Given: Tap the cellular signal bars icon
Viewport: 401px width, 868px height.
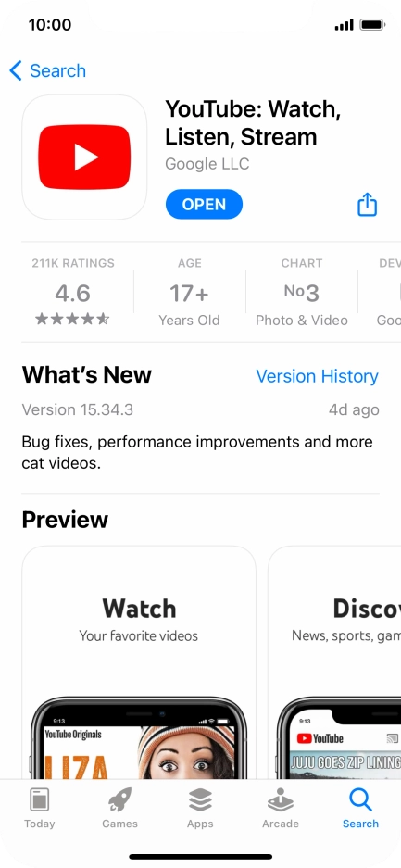Looking at the screenshot, I should pyautogui.click(x=344, y=25).
